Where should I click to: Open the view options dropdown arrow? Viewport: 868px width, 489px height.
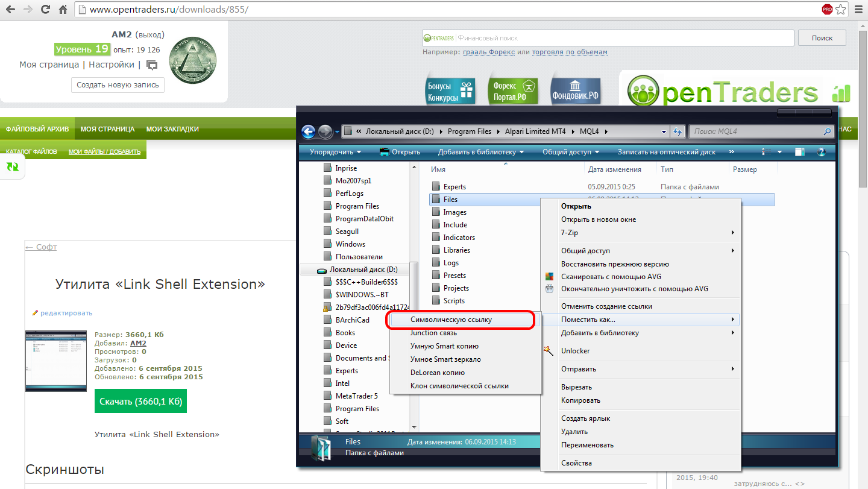tap(779, 152)
